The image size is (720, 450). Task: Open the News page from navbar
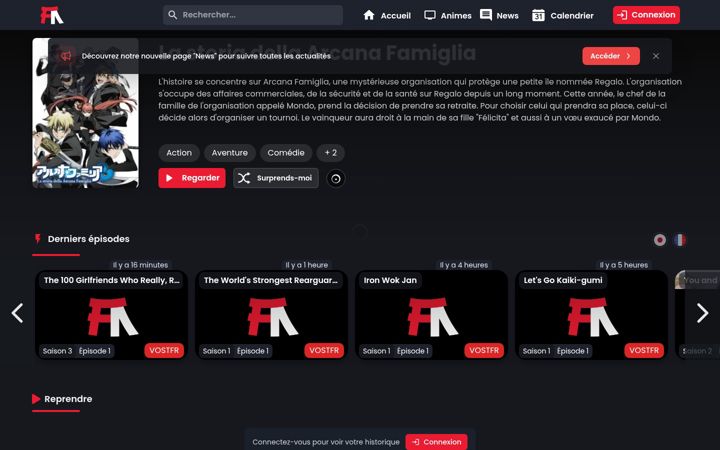(x=499, y=15)
